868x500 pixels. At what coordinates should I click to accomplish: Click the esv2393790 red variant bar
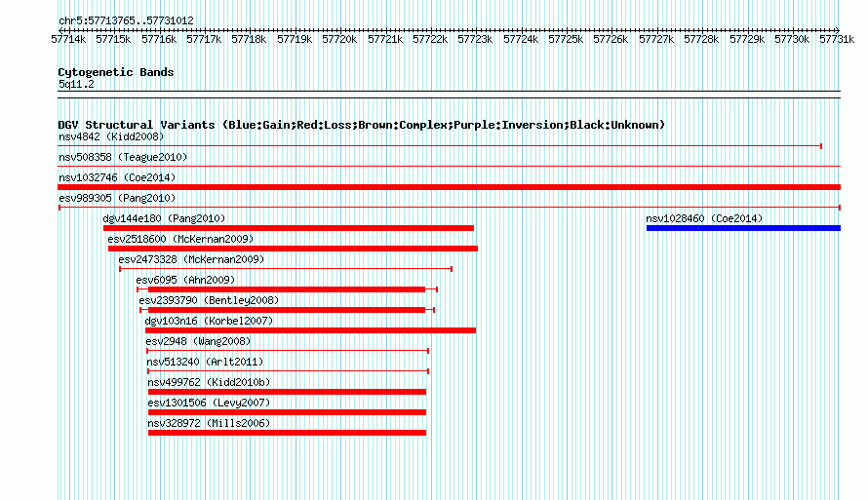[287, 310]
